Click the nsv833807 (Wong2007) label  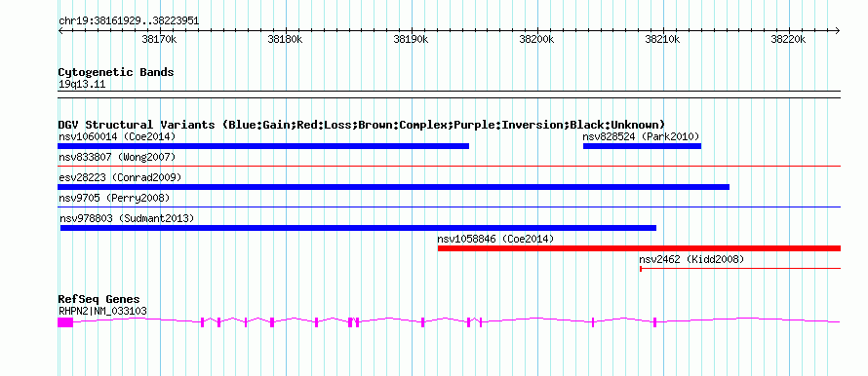[x=117, y=158]
